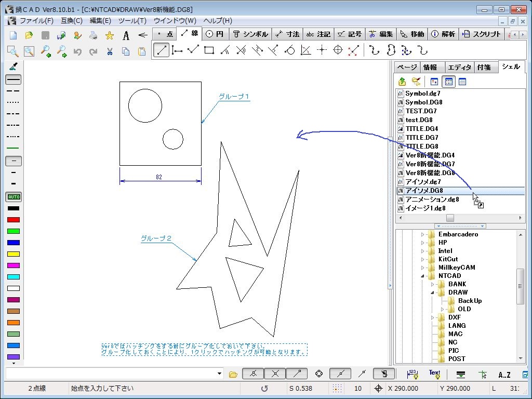The height and width of the screenshot is (399, 532).
Task: Click the eyedropper property pick icon
Action: (x=14, y=66)
